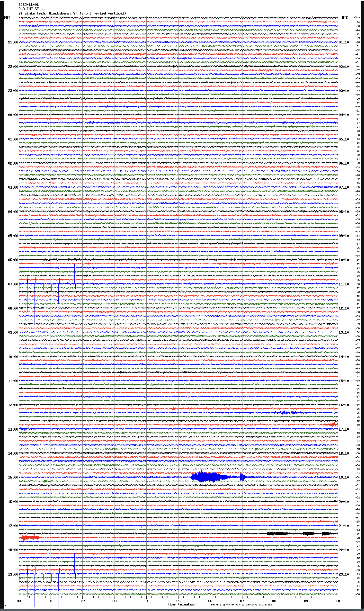This screenshot has height=611, width=364.
Task: Click the 23:10 UTC time label
Action: tap(344, 574)
